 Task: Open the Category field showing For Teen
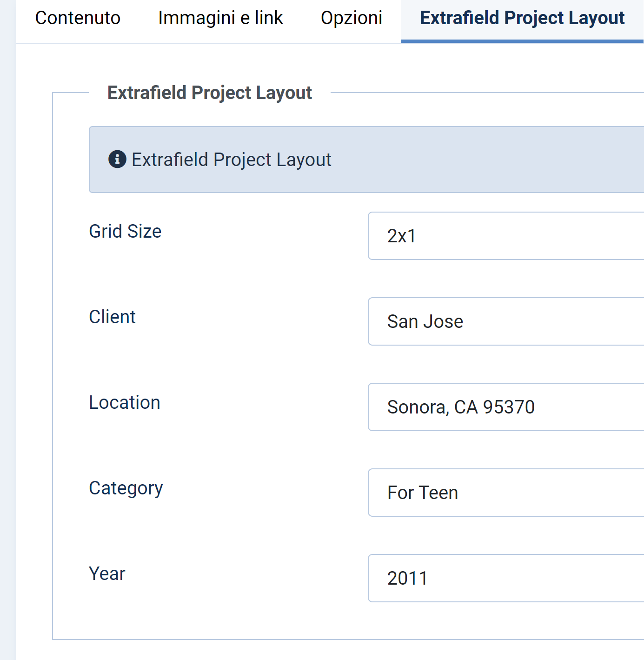click(x=505, y=493)
